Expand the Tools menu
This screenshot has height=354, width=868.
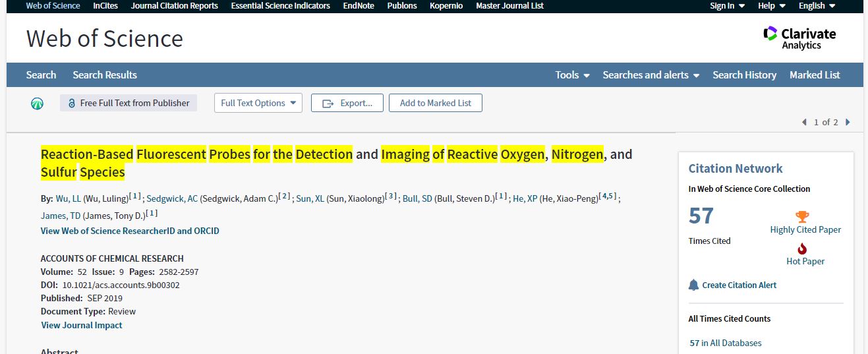pyautogui.click(x=572, y=74)
